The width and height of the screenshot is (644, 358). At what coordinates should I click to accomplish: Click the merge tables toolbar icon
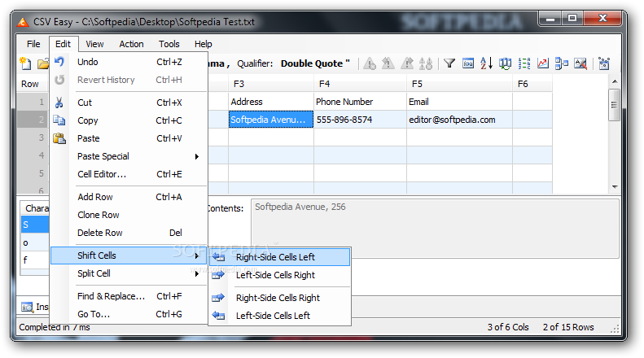tap(562, 63)
